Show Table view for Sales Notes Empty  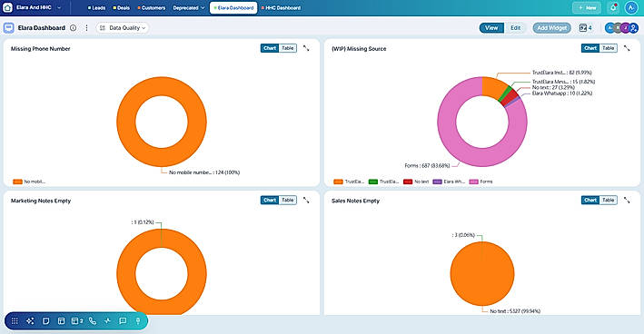pyautogui.click(x=609, y=200)
